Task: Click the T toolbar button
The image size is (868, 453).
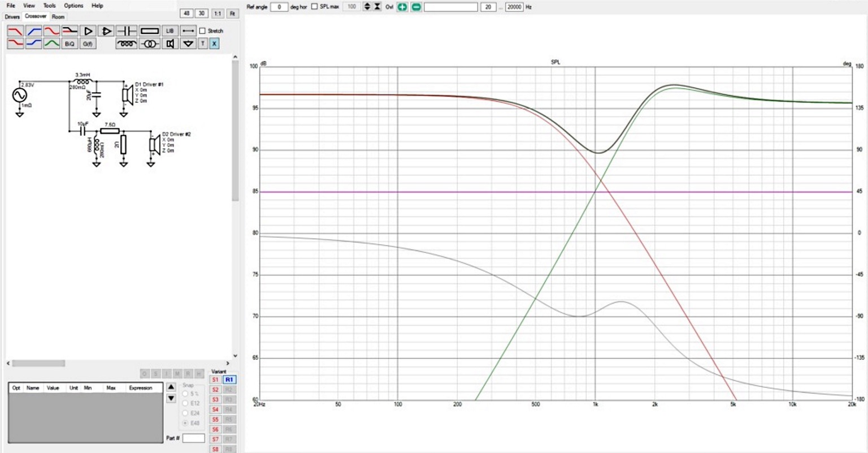Action: [203, 44]
